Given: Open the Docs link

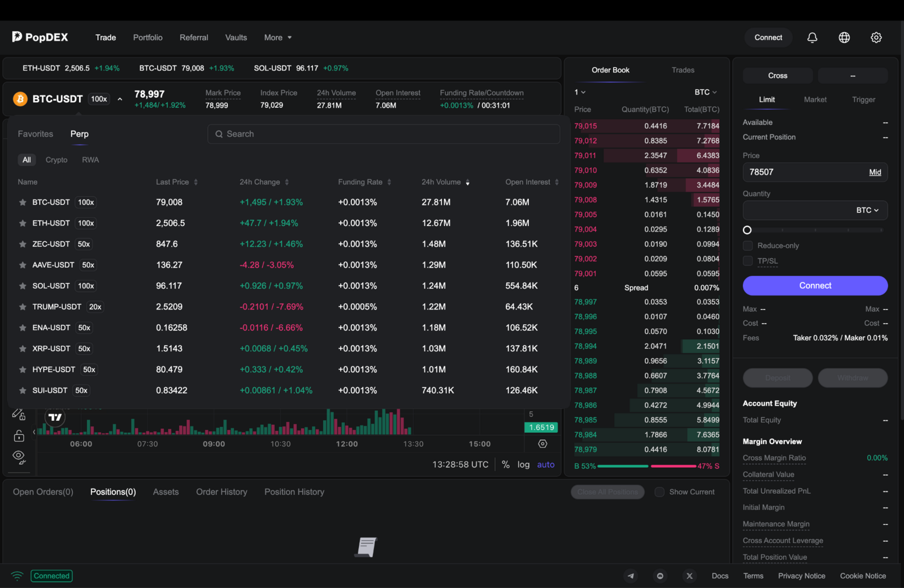Looking at the screenshot, I should point(720,576).
